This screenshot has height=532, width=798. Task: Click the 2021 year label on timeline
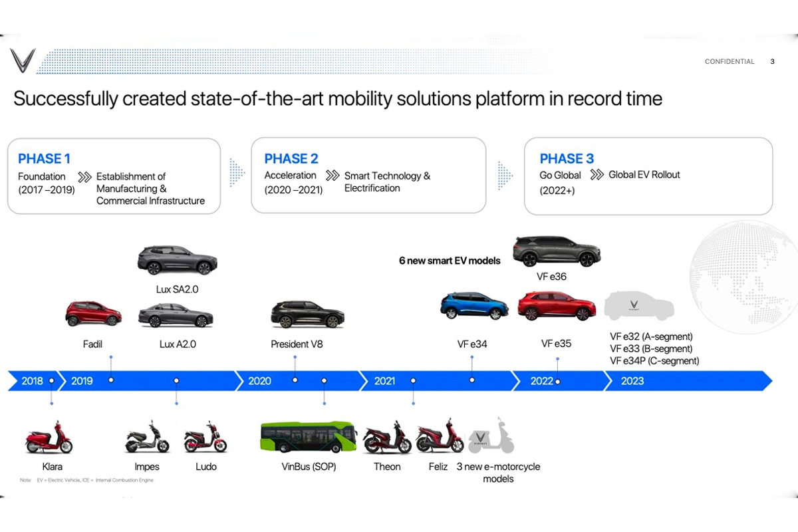pos(384,381)
